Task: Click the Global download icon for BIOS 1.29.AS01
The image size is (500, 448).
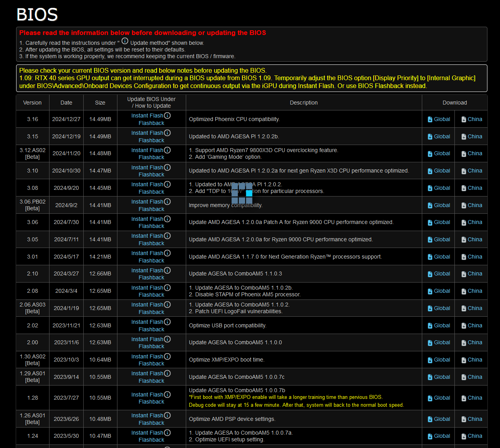Action: pos(430,377)
